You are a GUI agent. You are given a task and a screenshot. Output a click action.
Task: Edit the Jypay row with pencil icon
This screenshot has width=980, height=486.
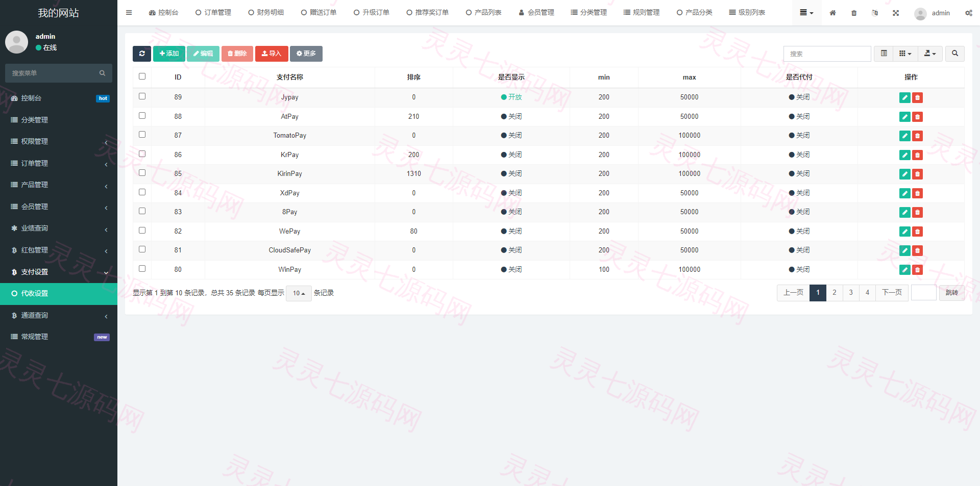905,97
